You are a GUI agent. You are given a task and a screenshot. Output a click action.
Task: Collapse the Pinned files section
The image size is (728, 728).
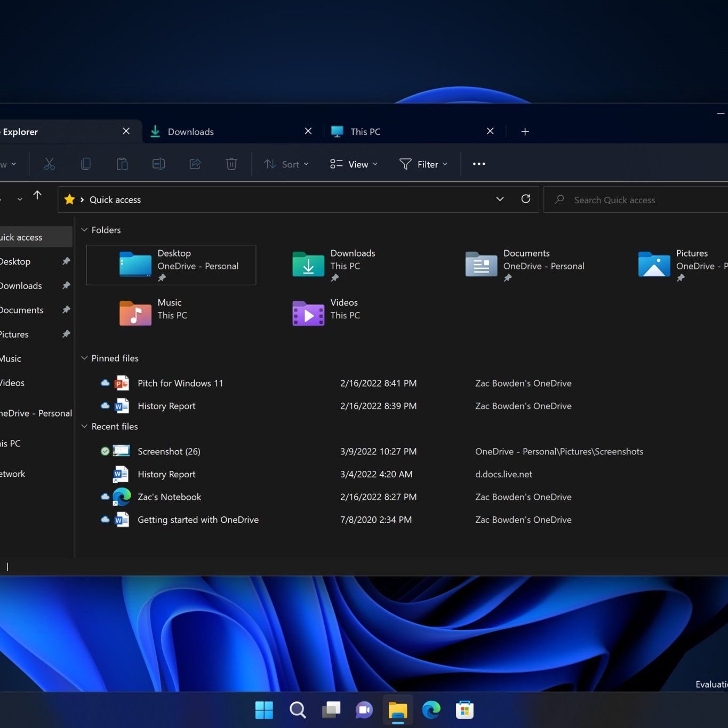pyautogui.click(x=84, y=358)
